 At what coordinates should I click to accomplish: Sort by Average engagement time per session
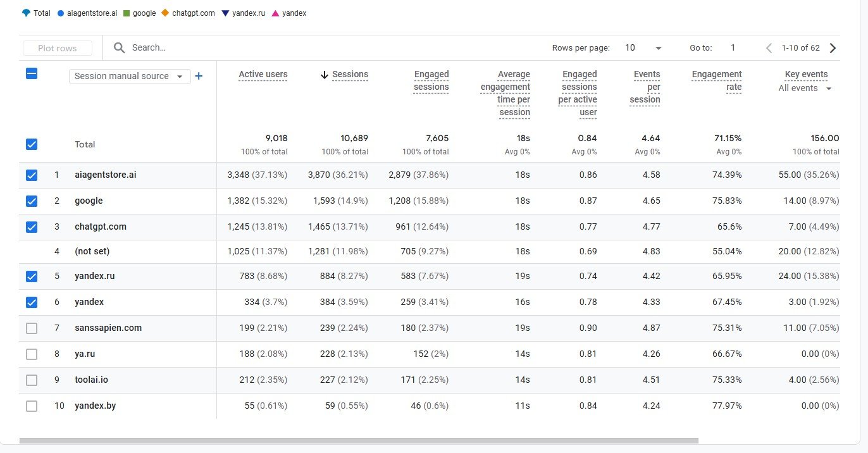click(x=505, y=94)
